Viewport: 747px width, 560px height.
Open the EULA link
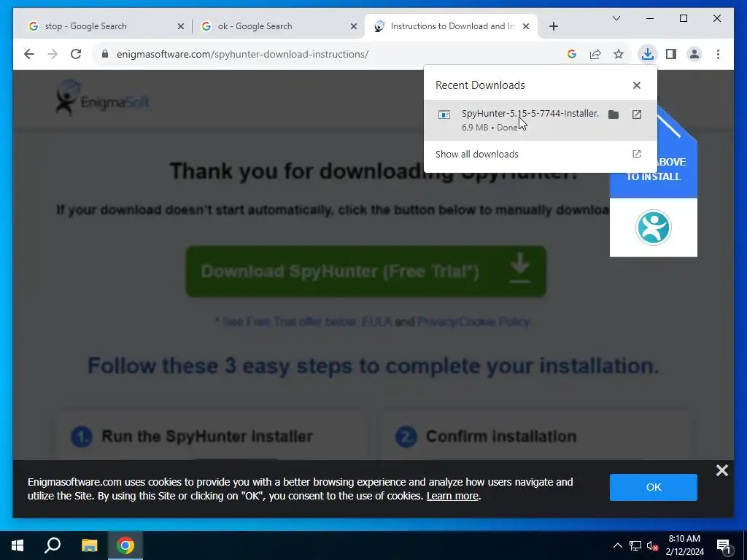point(376,322)
